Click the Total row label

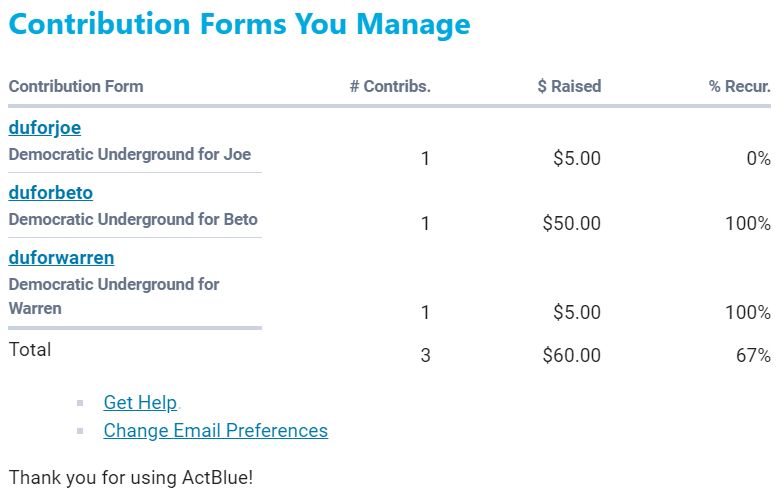30,350
